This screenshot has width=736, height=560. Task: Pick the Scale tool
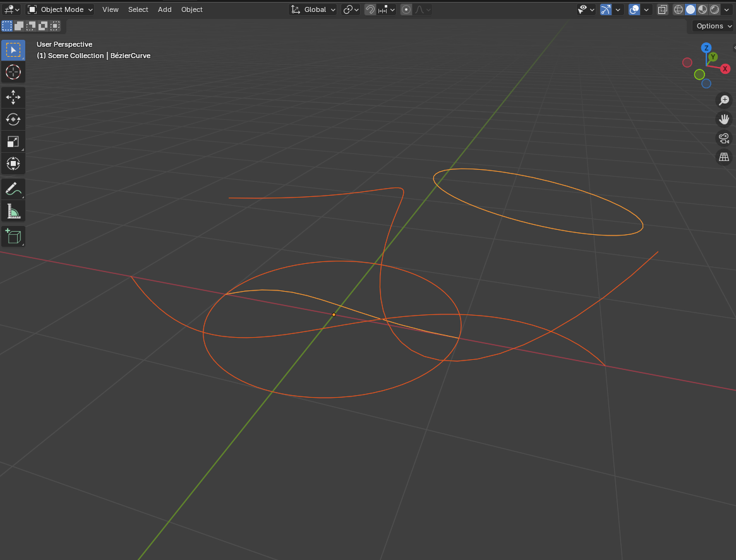[13, 141]
